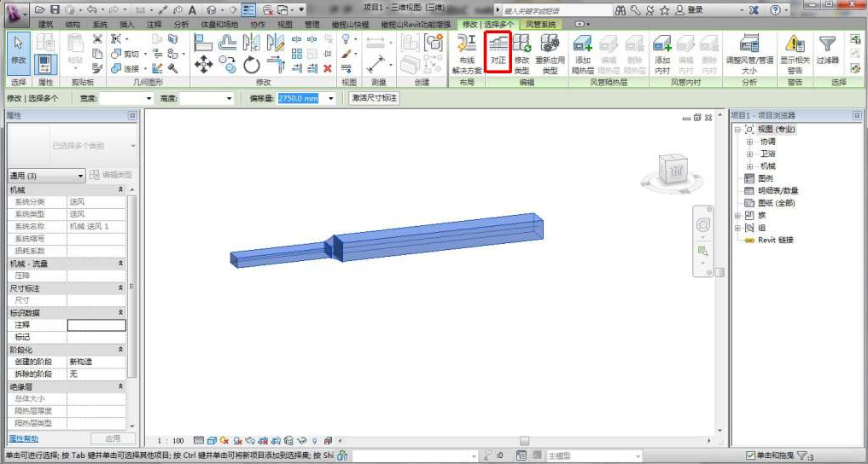Open 显示相关警告 (Show Related Warnings)
The height and width of the screenshot is (464, 868).
(795, 46)
